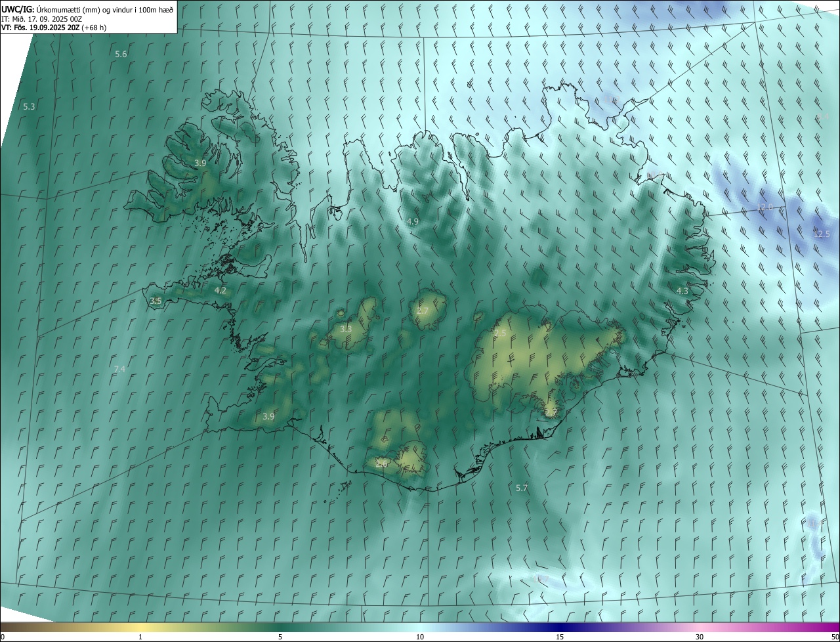Image resolution: width=840 pixels, height=642 pixels.
Task: Click the 3.3 value label on Langjökull
Action: tap(346, 329)
